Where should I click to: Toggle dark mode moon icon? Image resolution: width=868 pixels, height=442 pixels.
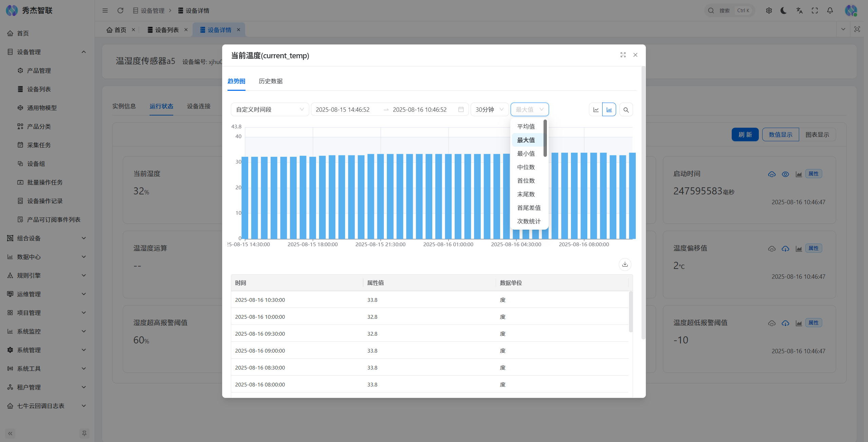coord(784,10)
